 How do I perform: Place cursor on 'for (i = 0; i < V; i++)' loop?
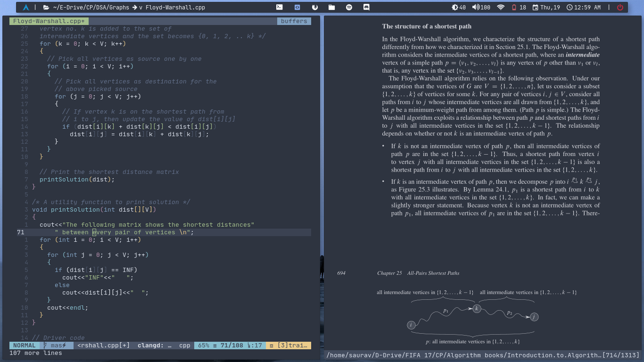point(90,66)
